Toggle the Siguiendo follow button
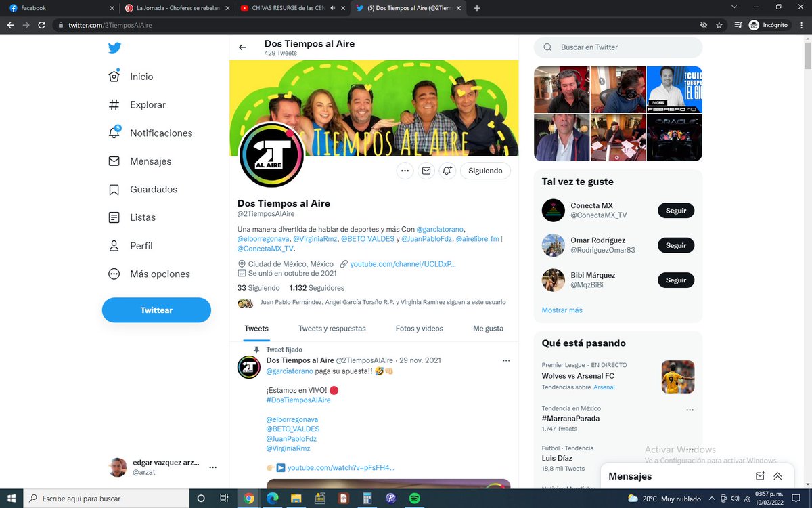Screen dimensions: 812x508 pyautogui.click(x=485, y=171)
